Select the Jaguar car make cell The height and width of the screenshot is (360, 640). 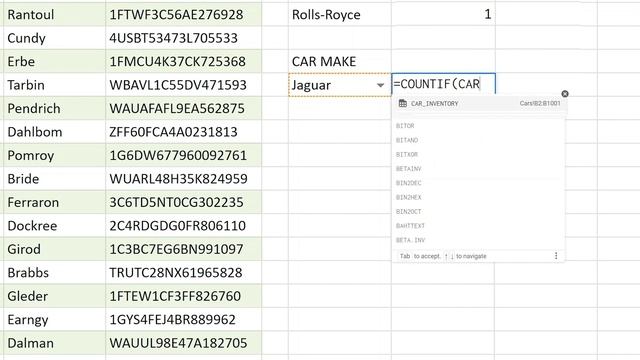pos(340,85)
